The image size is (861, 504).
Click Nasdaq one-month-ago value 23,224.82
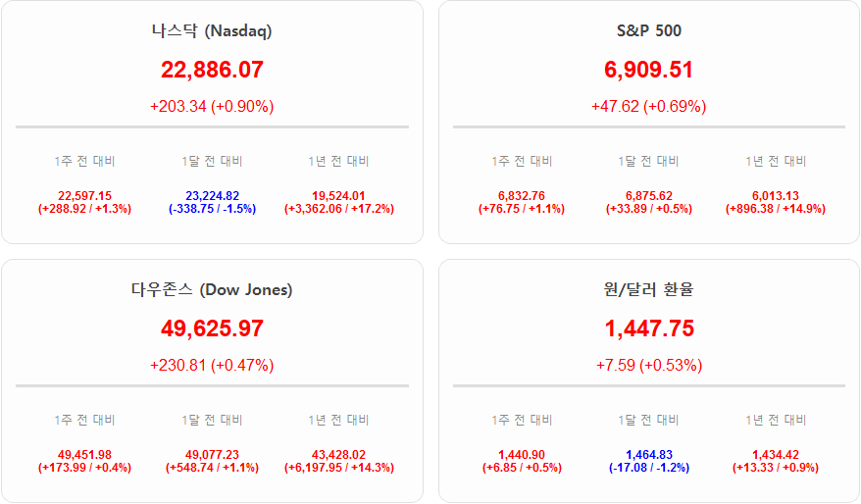[x=212, y=196]
